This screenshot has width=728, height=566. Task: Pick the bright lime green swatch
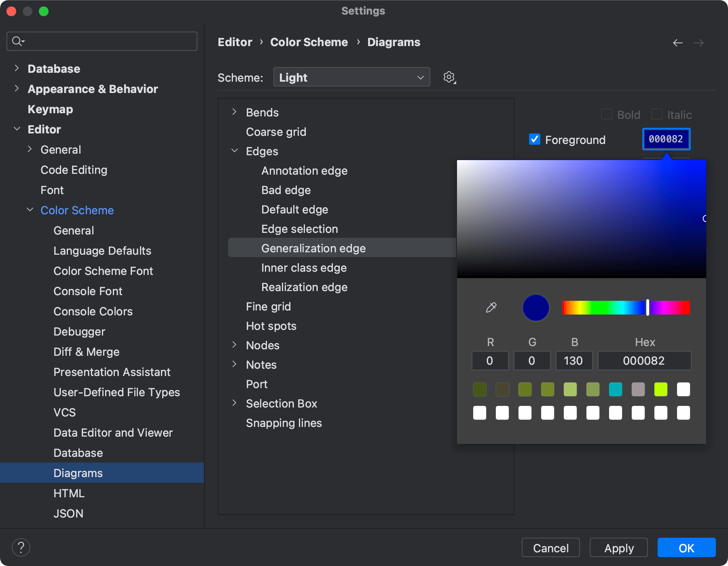[660, 389]
